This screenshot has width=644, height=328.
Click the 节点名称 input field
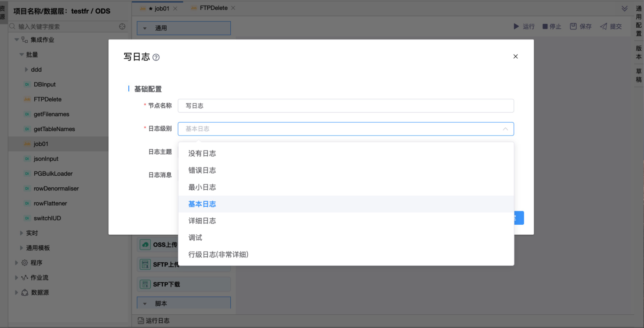click(x=345, y=106)
